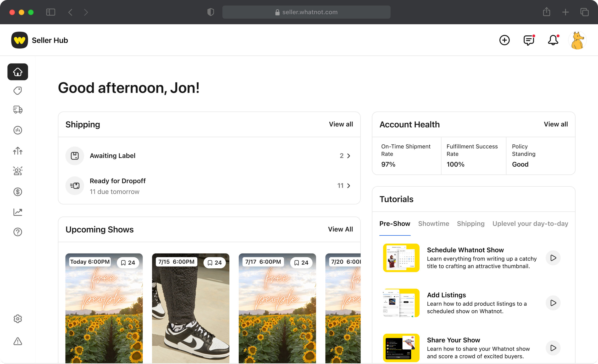Open the shipping truck sidebar icon
Viewport: 598px width, 364px height.
coord(18,110)
